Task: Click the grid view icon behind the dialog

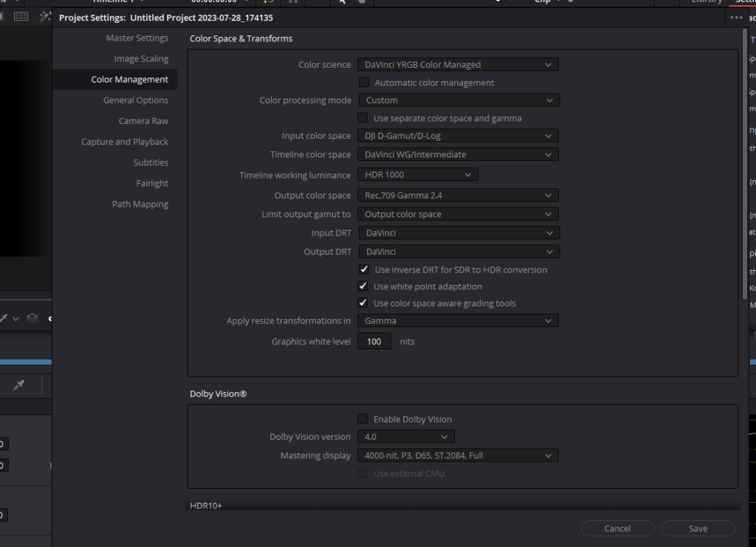Action: pyautogui.click(x=21, y=17)
